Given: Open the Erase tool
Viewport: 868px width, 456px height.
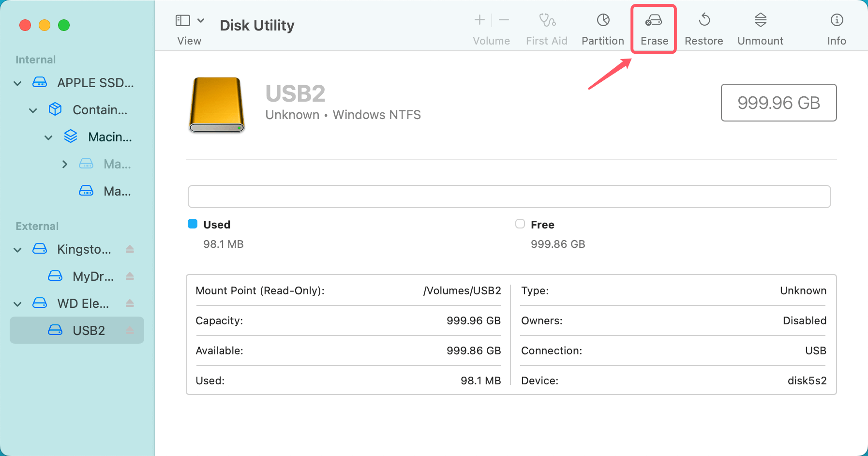Looking at the screenshot, I should (654, 27).
